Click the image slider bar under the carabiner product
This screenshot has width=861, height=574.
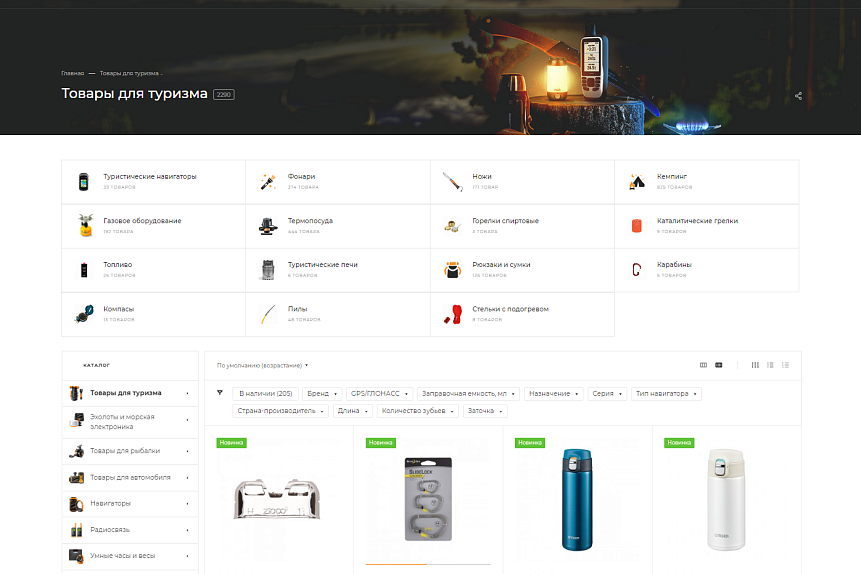click(428, 564)
